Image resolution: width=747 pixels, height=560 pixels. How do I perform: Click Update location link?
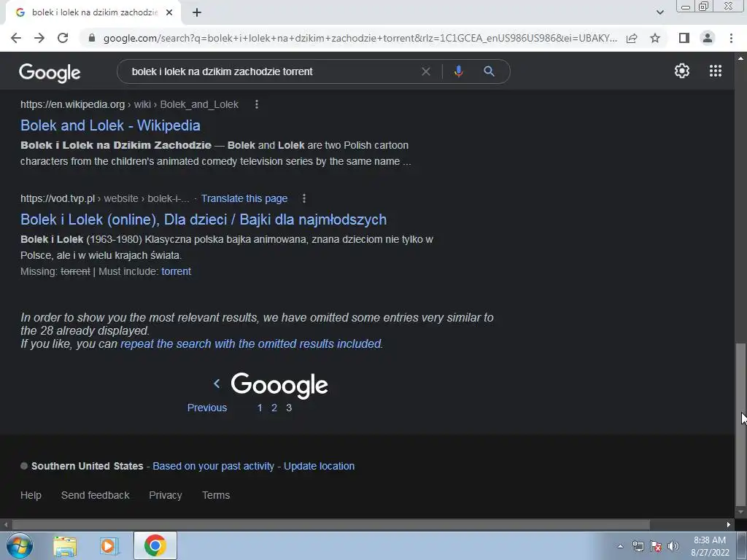[320, 466]
